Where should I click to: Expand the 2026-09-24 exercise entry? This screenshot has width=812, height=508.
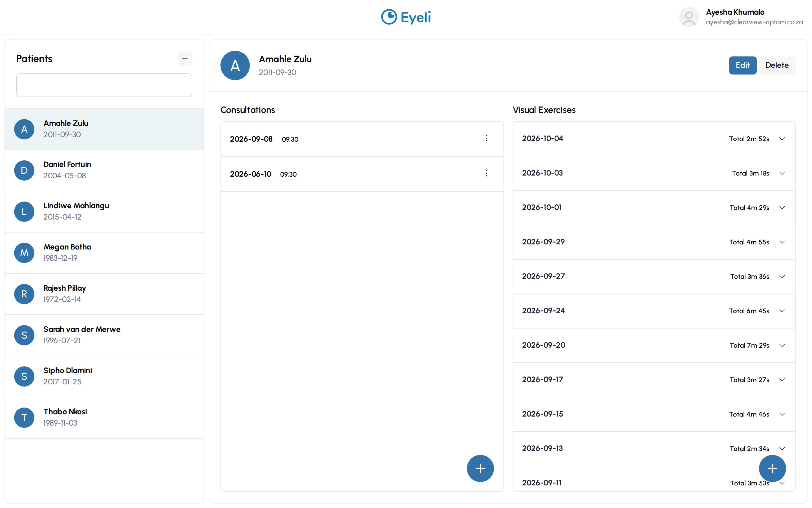(782, 311)
